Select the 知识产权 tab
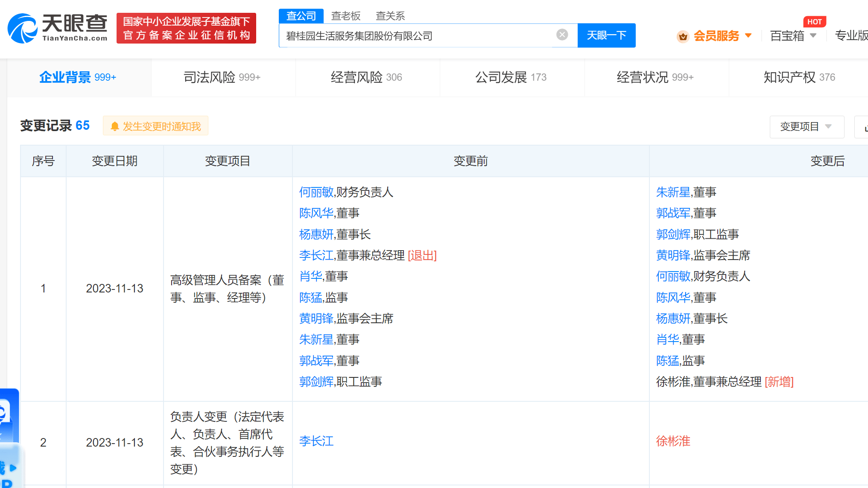Screen dimensions: 868x488 click(799, 77)
